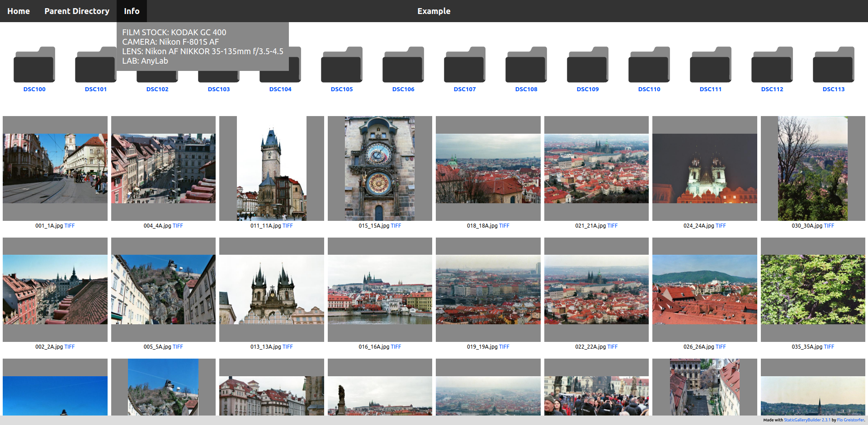Open the DSC107 folder icon
This screenshot has height=425, width=868.
(465, 65)
